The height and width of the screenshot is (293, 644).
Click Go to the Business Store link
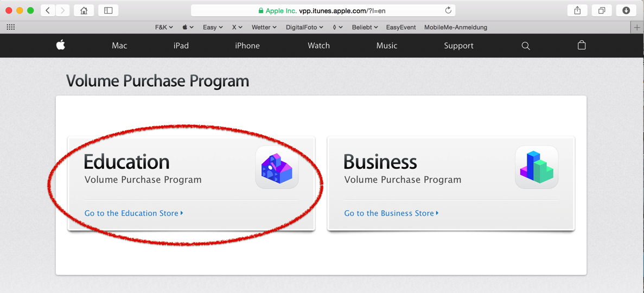tap(391, 213)
